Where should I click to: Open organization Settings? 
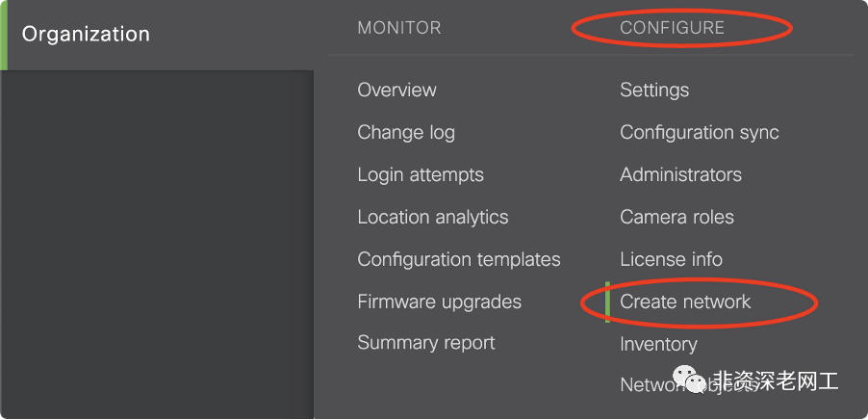coord(654,90)
